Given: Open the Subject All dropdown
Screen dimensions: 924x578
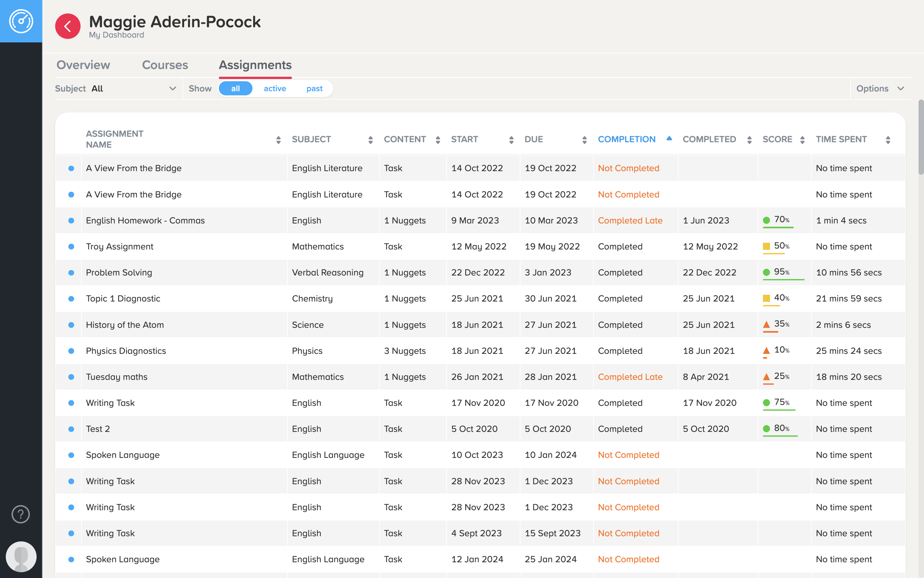Looking at the screenshot, I should click(x=116, y=88).
